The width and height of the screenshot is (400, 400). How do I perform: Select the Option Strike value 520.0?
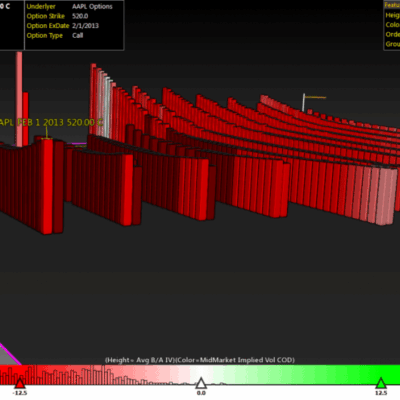(x=80, y=16)
